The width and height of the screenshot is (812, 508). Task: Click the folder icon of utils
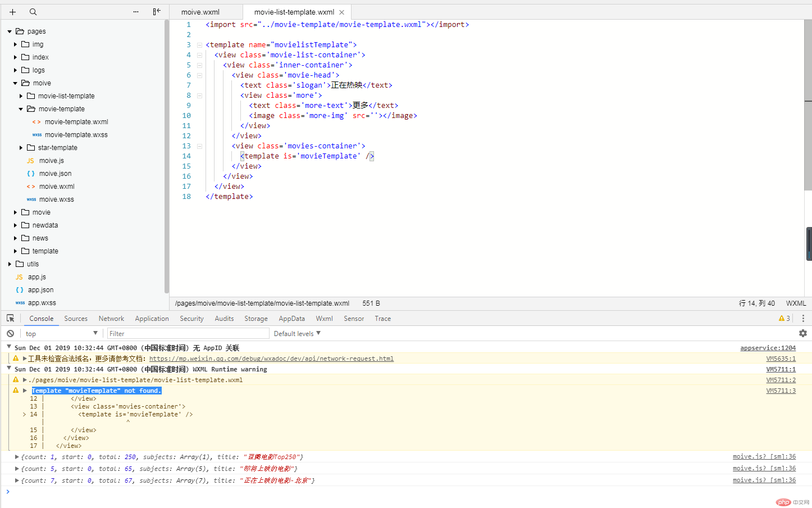point(20,264)
